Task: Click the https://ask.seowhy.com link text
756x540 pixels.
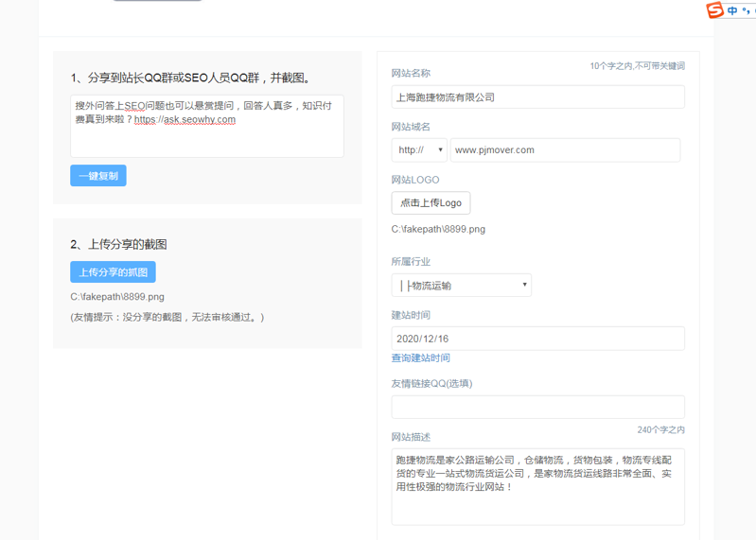Action: 185,120
